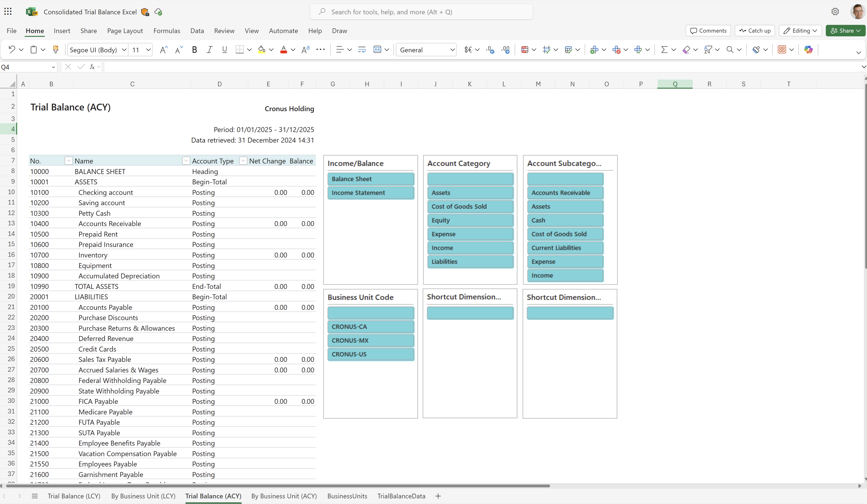Click the Assets account category toggle
The image size is (867, 504).
(x=470, y=193)
